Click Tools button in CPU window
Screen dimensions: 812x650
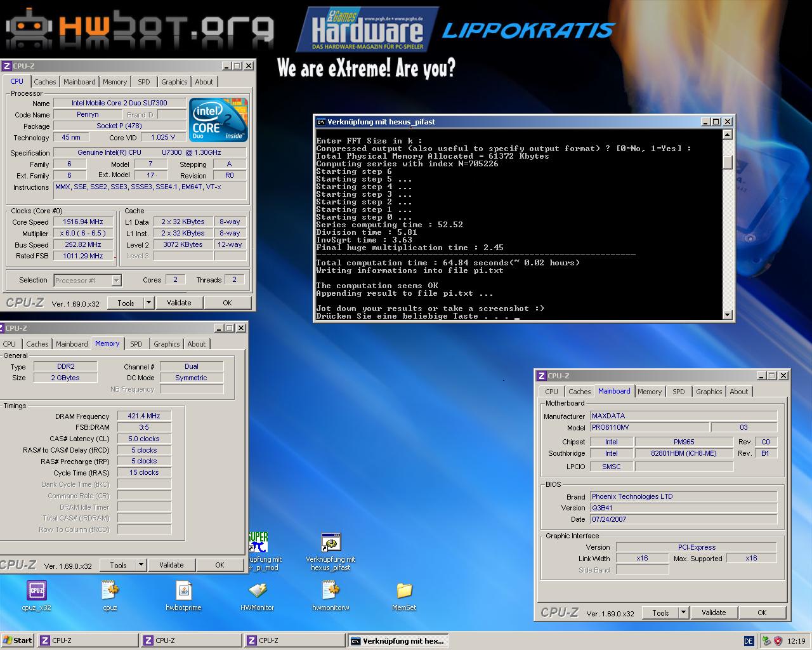pos(126,303)
